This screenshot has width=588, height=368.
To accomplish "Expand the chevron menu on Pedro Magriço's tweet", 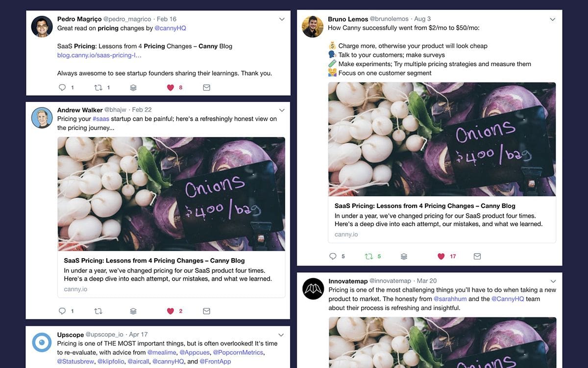I will 282,19.
